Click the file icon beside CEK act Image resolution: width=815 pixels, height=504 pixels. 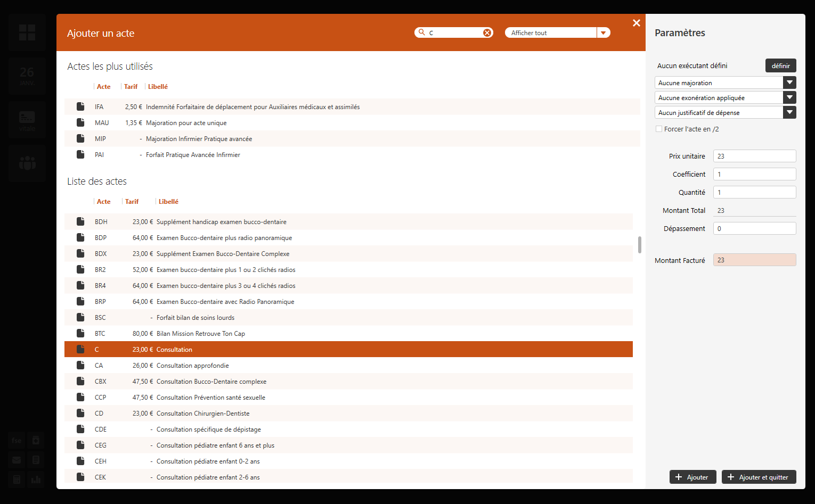80,477
